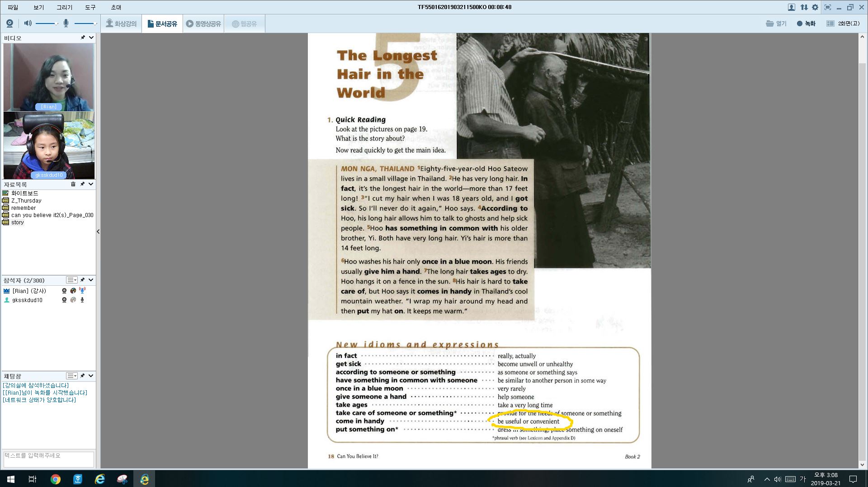The image size is (868, 487).
Task: Click the microphone icon in the toolbar
Action: (x=66, y=24)
